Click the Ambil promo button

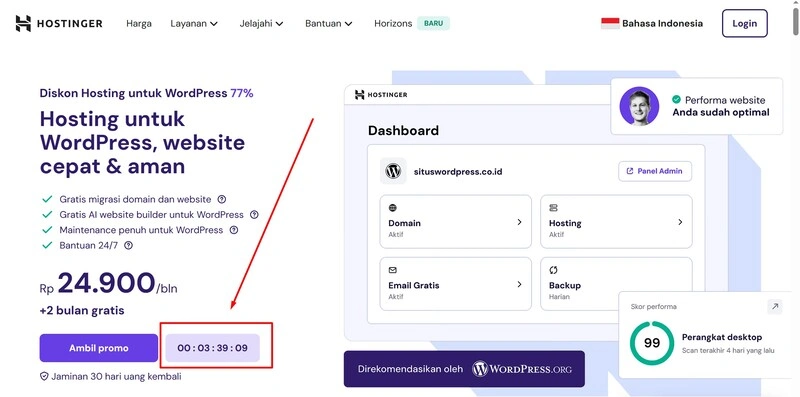[98, 348]
